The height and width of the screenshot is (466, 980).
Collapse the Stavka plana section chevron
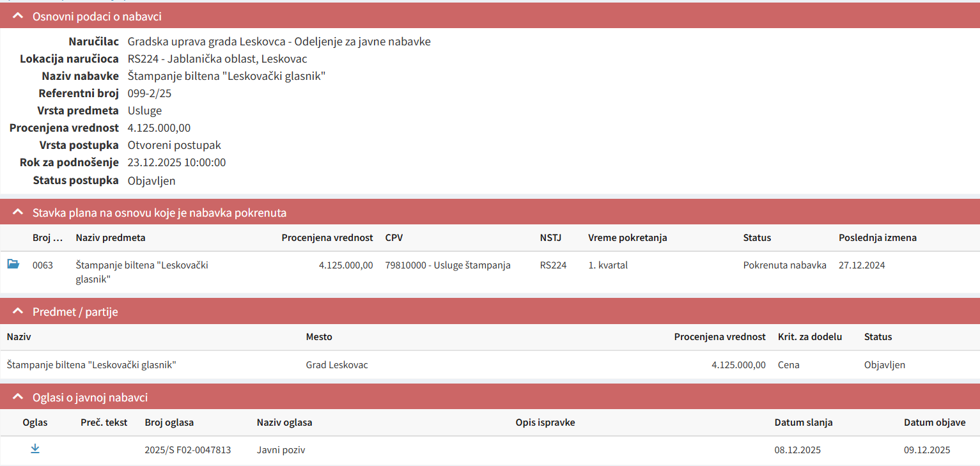(18, 212)
